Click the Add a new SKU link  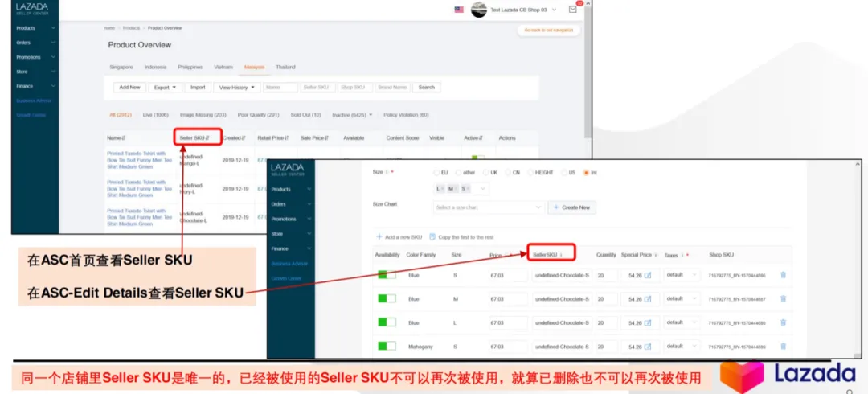coord(399,236)
